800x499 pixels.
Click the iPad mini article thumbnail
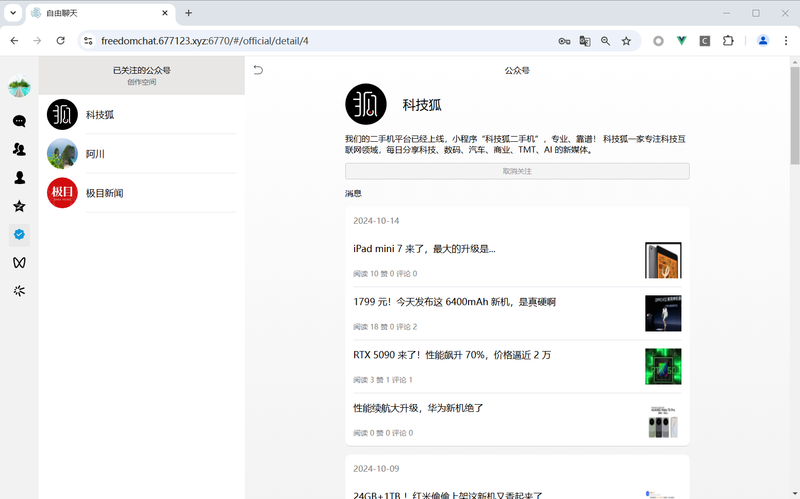[663, 260]
